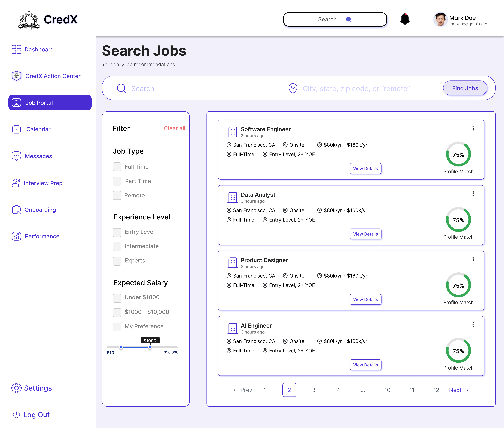Check the Full Time filter
Image resolution: width=504 pixels, height=428 pixels.
[x=117, y=167]
